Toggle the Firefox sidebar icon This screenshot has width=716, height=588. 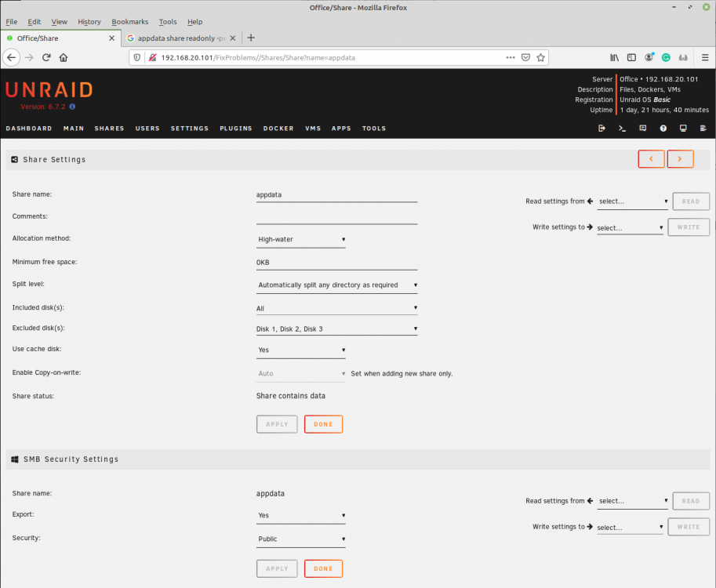(631, 57)
